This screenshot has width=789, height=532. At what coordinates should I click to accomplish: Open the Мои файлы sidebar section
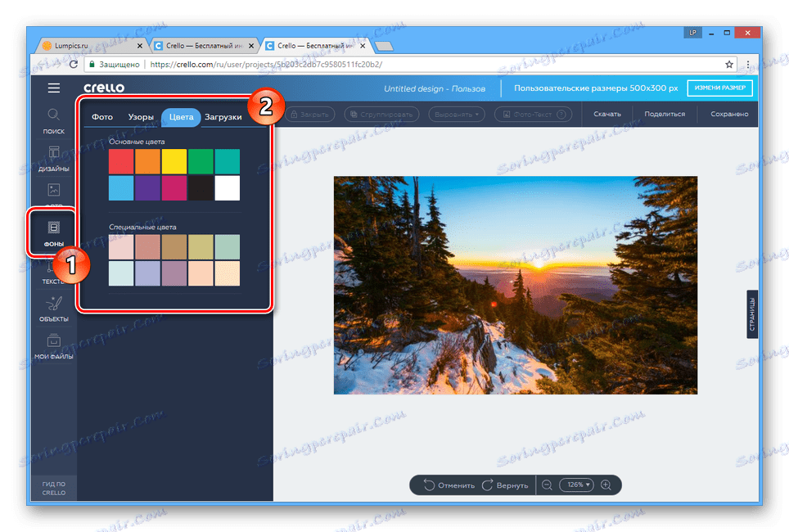tap(54, 347)
